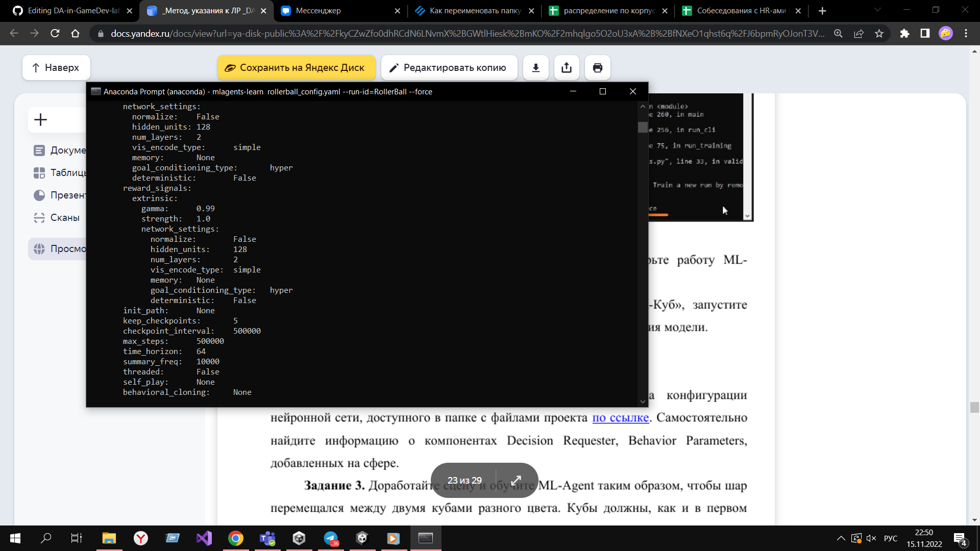Image resolution: width=980 pixels, height=551 pixels.
Task: Share document via share arrow icon
Action: (567, 67)
